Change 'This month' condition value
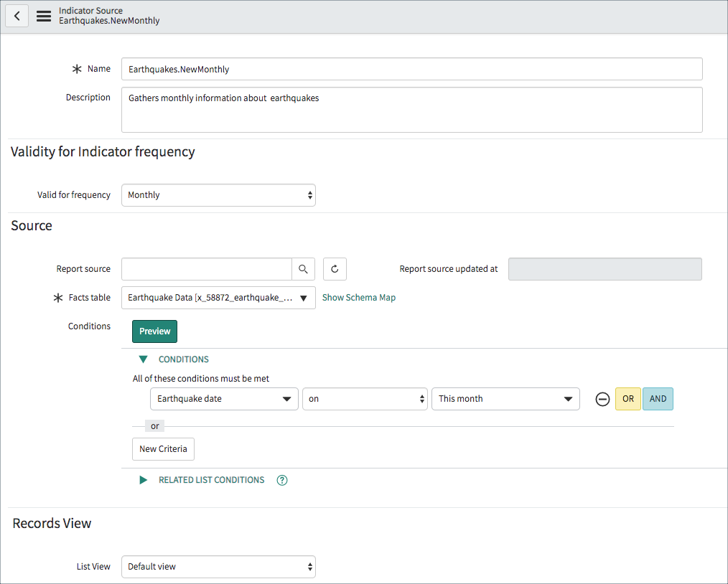 click(x=505, y=399)
